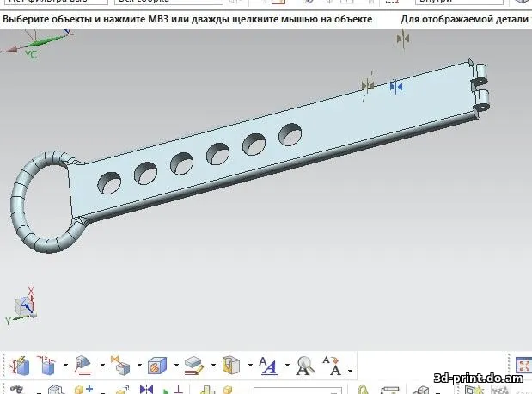Click the XYZ view triad cube

24,306
